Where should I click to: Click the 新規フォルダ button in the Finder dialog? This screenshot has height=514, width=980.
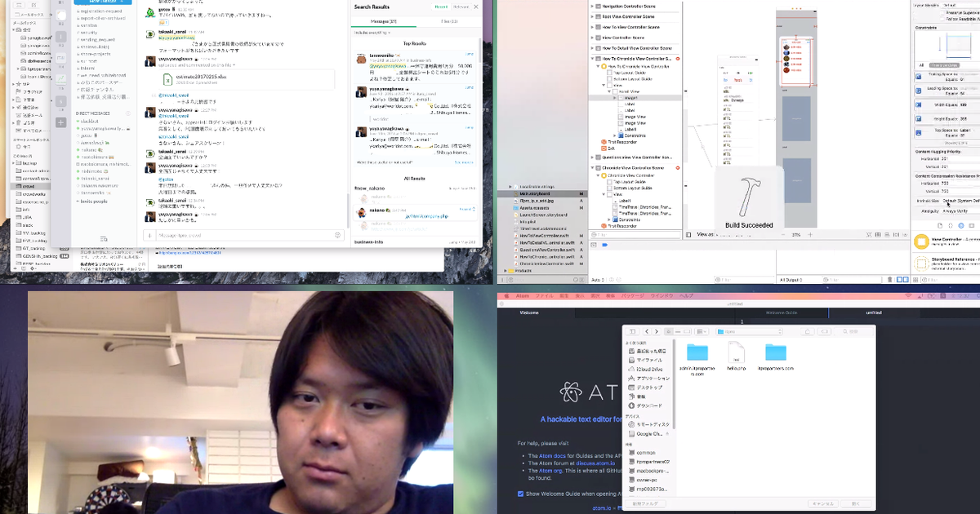click(x=644, y=503)
